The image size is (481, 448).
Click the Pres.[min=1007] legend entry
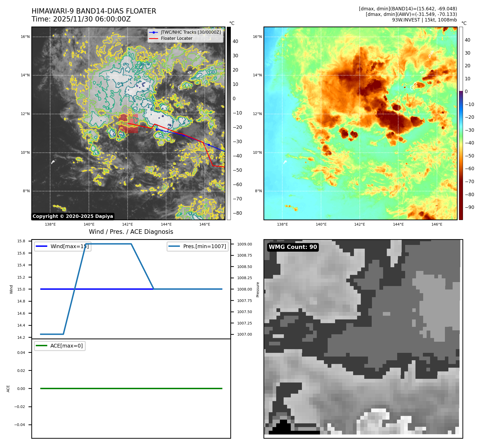[x=198, y=247]
